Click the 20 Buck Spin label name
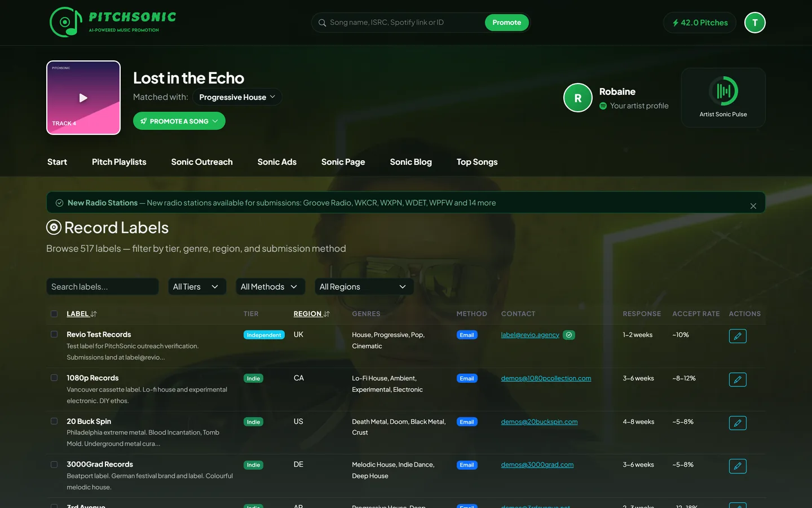 pos(89,421)
